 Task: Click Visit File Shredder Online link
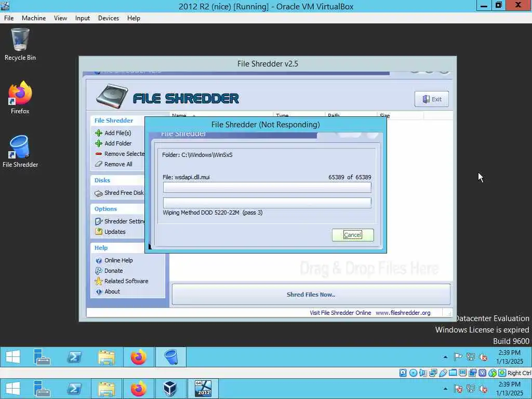340,313
